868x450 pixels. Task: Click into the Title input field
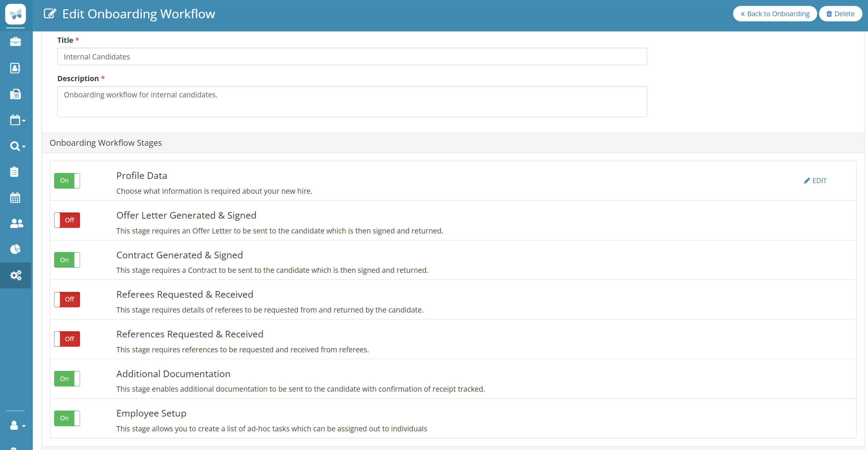352,57
